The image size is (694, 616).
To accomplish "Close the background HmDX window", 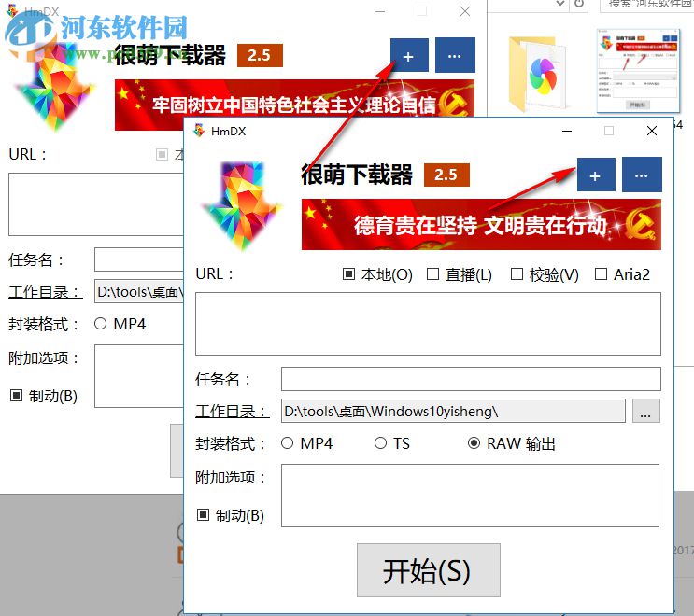I will 465,11.
